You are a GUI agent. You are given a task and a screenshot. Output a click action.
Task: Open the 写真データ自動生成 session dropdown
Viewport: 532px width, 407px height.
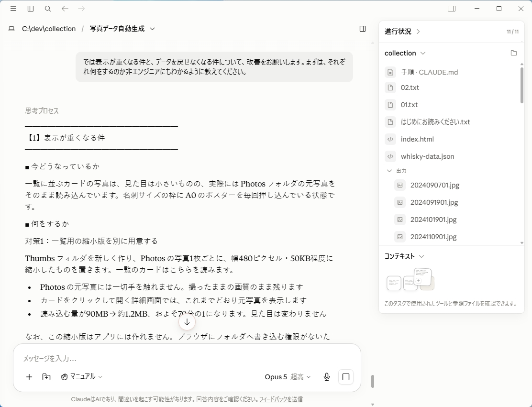[152, 29]
